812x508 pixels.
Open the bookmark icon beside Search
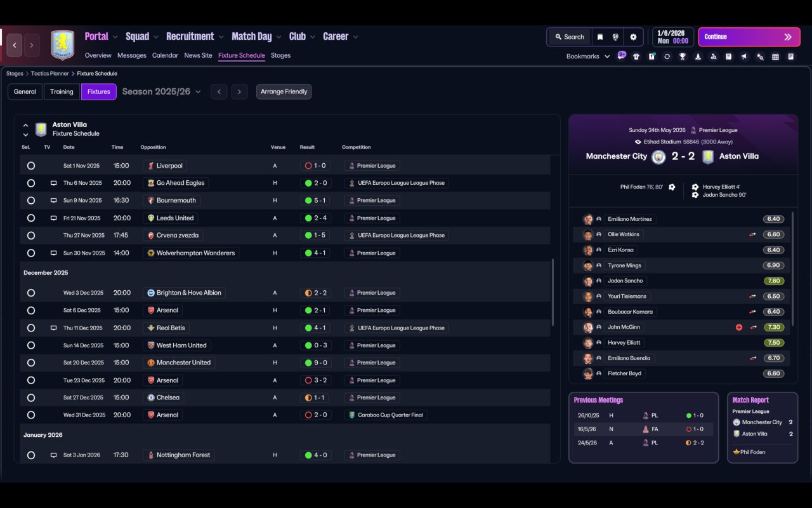[600, 37]
